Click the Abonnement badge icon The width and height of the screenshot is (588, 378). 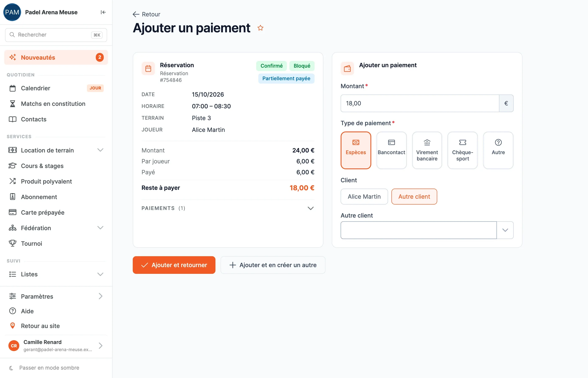pos(13,197)
